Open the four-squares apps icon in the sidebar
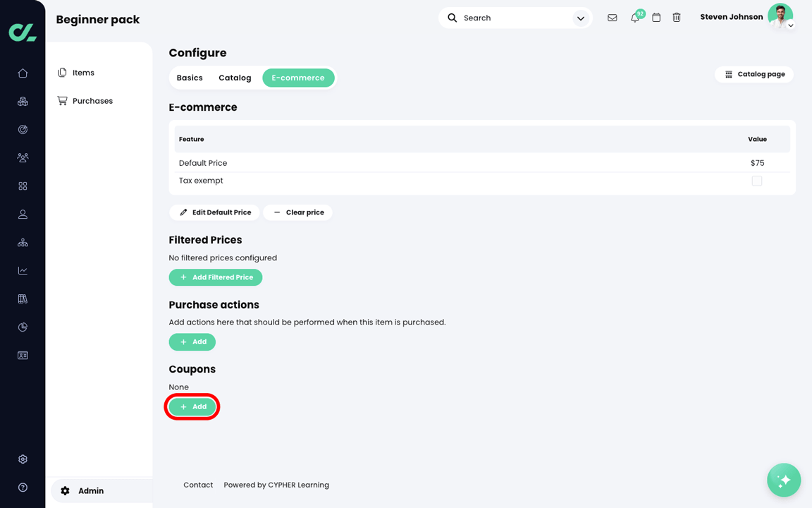Image resolution: width=812 pixels, height=508 pixels. [23, 186]
